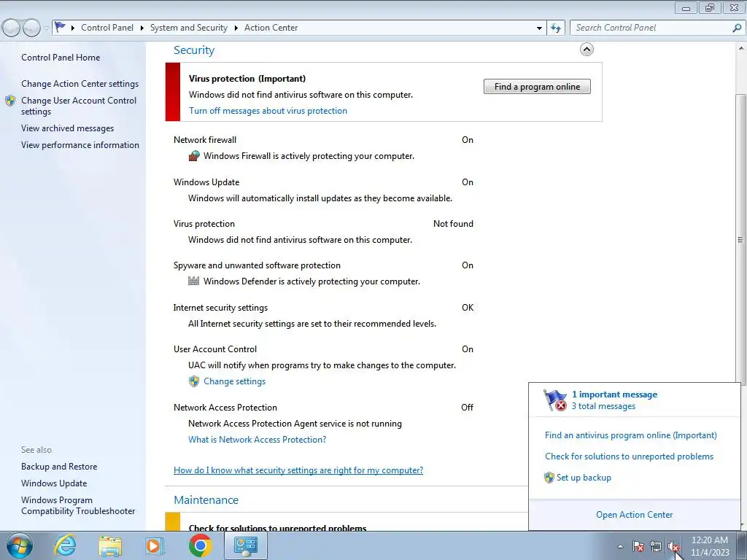Expand arrow after System and Security breadcrumb
Image resolution: width=747 pixels, height=560 pixels.
point(236,28)
